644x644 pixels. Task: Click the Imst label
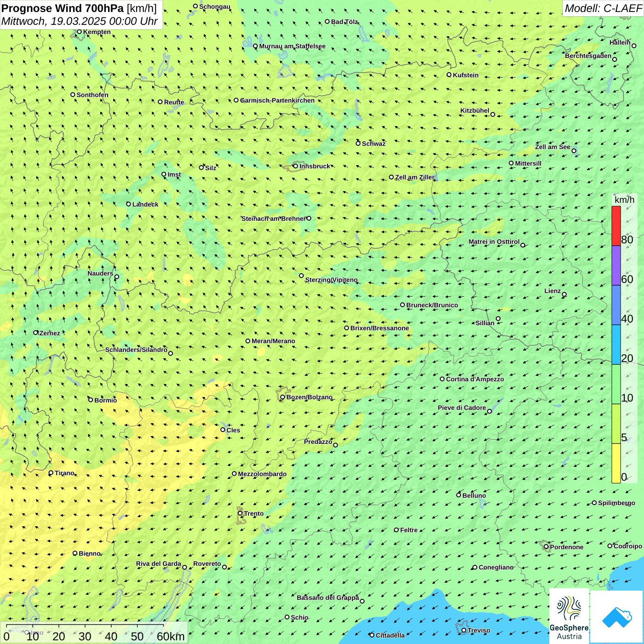click(174, 174)
